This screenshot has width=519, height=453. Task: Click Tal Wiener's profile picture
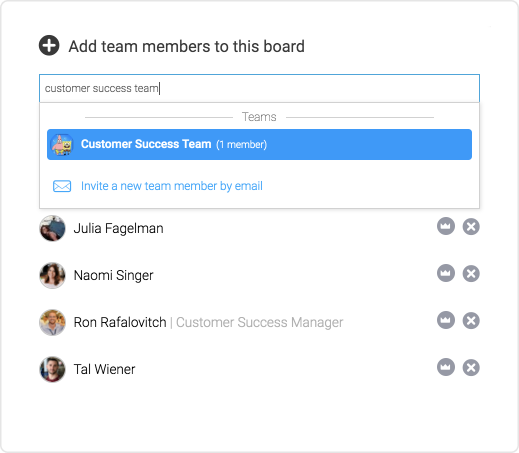(52, 369)
